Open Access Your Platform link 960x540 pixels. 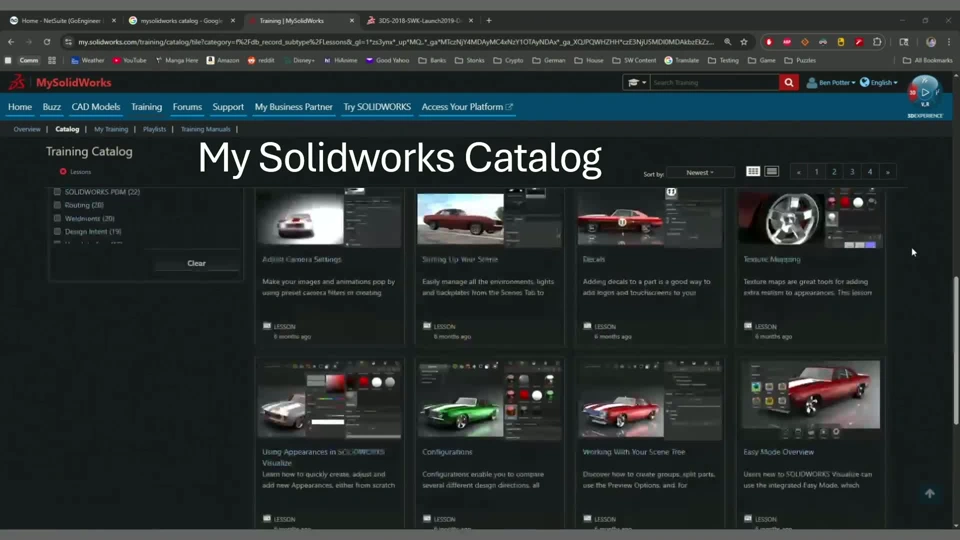(x=467, y=107)
